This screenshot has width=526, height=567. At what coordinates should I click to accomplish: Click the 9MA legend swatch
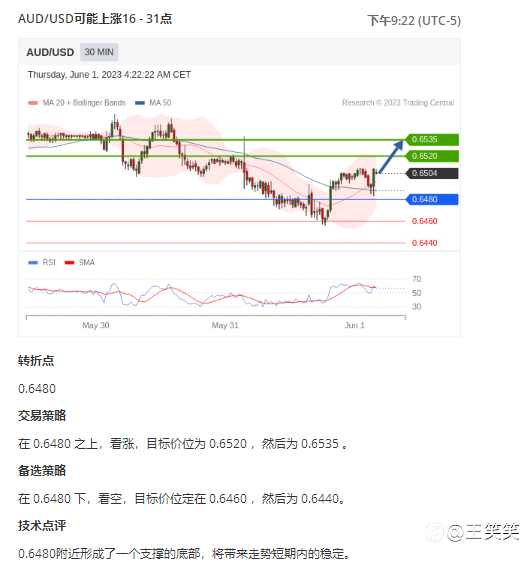click(x=69, y=263)
